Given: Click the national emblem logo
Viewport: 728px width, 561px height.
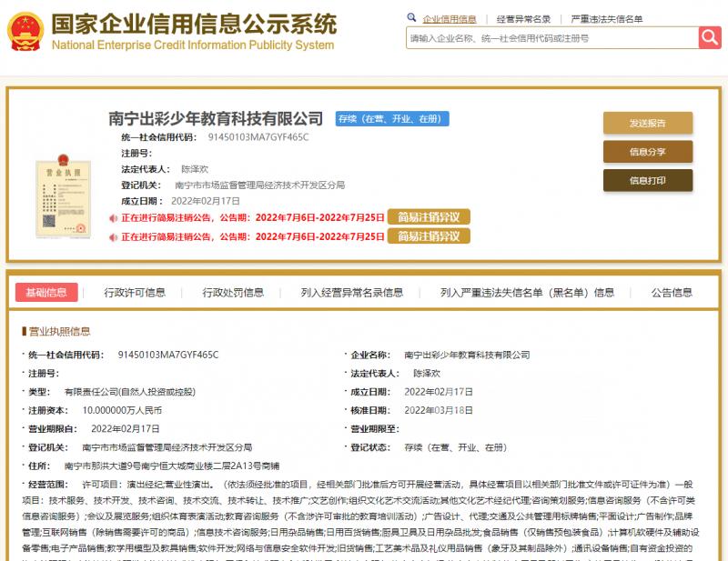Looking at the screenshot, I should (25, 32).
